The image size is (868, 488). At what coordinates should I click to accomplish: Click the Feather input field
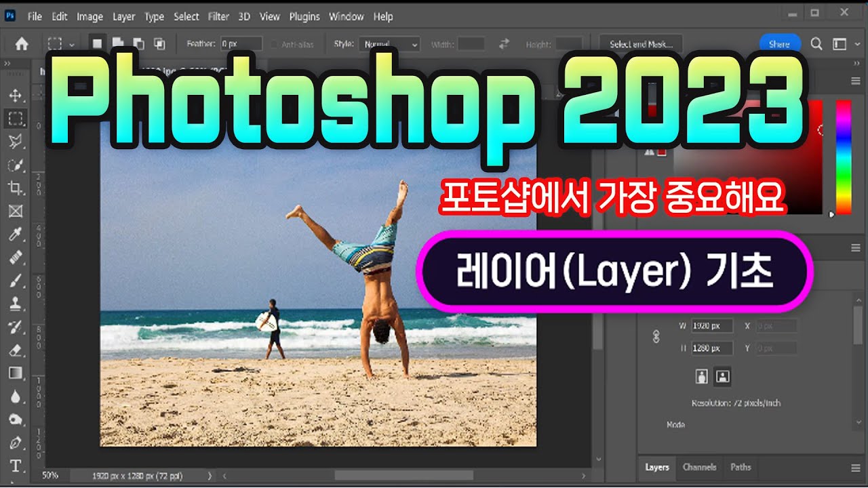pyautogui.click(x=241, y=44)
